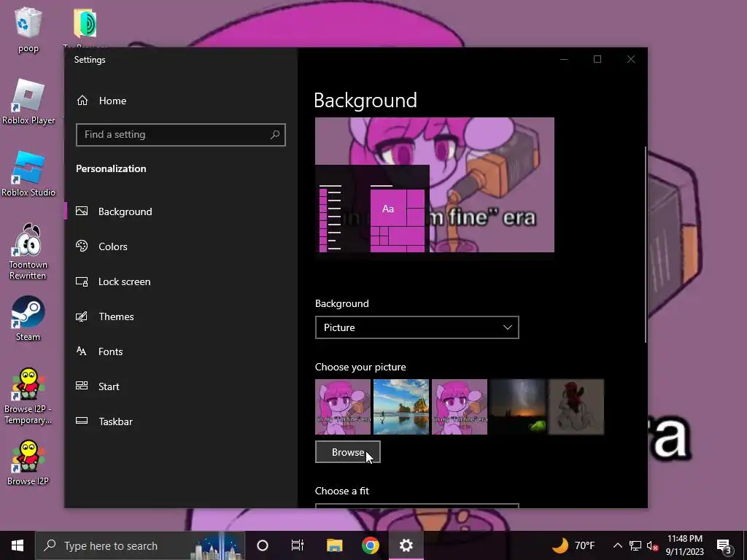Image resolution: width=747 pixels, height=560 pixels.
Task: Click the muted volume icon in tray
Action: [653, 545]
